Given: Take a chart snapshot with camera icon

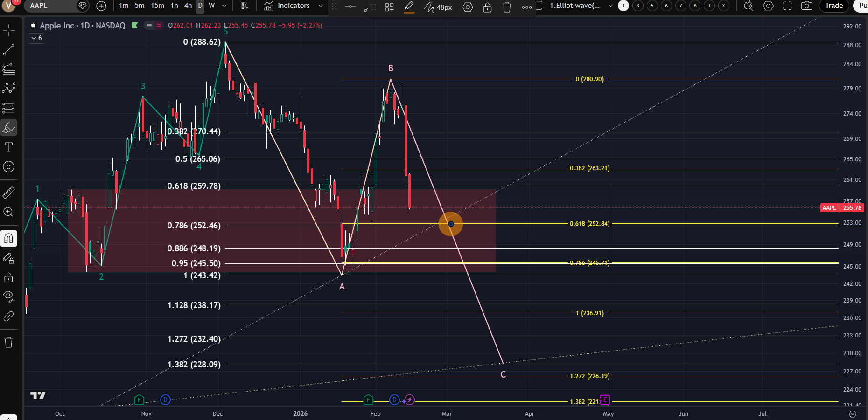Looking at the screenshot, I should (806, 6).
